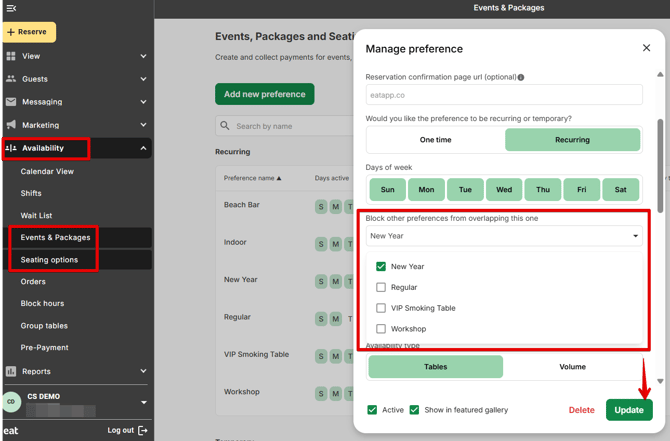
Task: Click the Update button
Action: tap(629, 410)
